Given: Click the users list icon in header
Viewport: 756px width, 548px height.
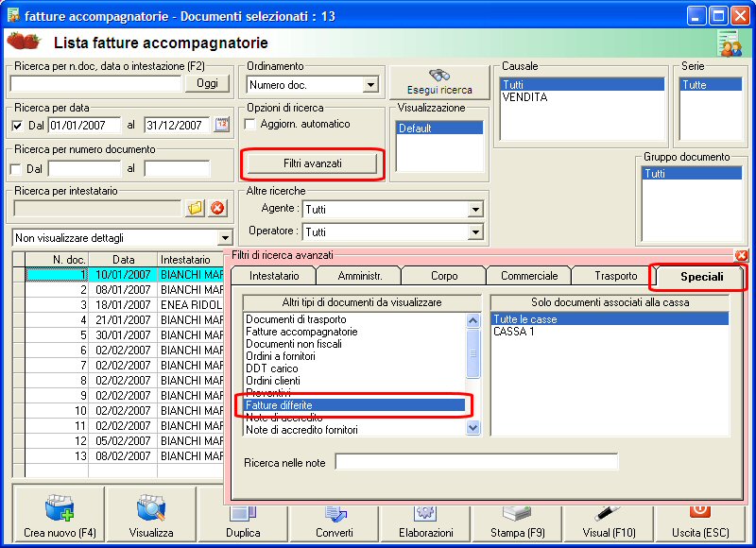Looking at the screenshot, I should 729,43.
